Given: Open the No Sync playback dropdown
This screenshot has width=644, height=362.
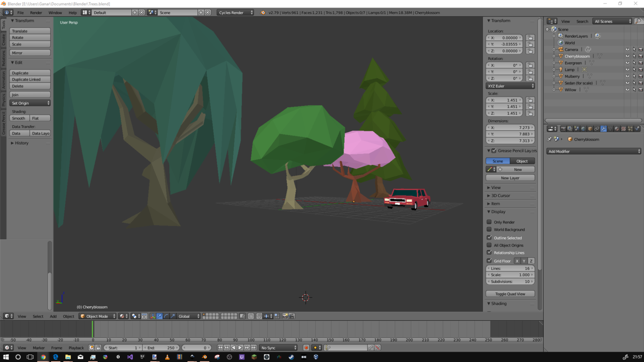Looking at the screenshot, I should (278, 347).
